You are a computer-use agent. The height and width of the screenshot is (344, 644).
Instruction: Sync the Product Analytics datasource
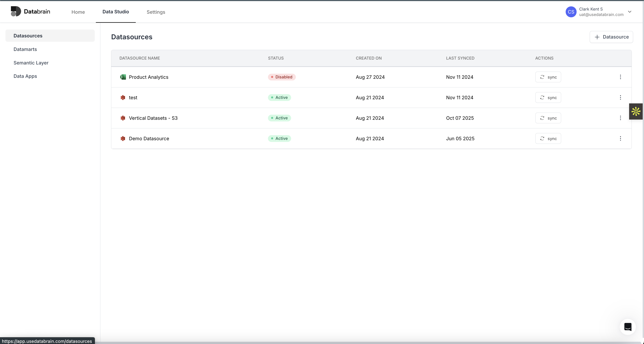(x=548, y=77)
